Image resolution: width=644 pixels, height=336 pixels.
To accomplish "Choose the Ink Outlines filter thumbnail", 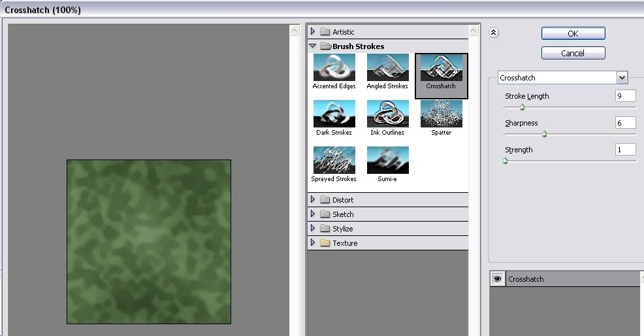I will (x=388, y=114).
